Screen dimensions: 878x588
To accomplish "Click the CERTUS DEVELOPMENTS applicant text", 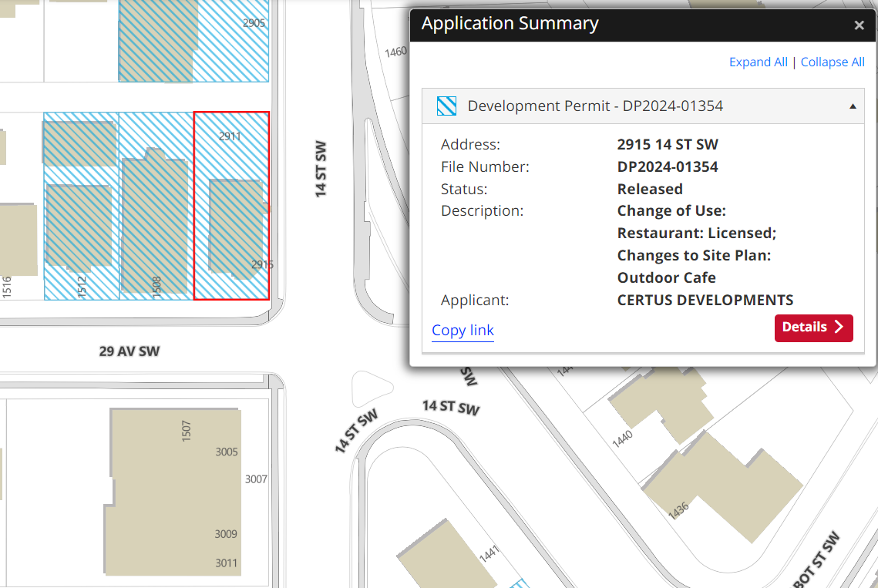I will [x=705, y=301].
